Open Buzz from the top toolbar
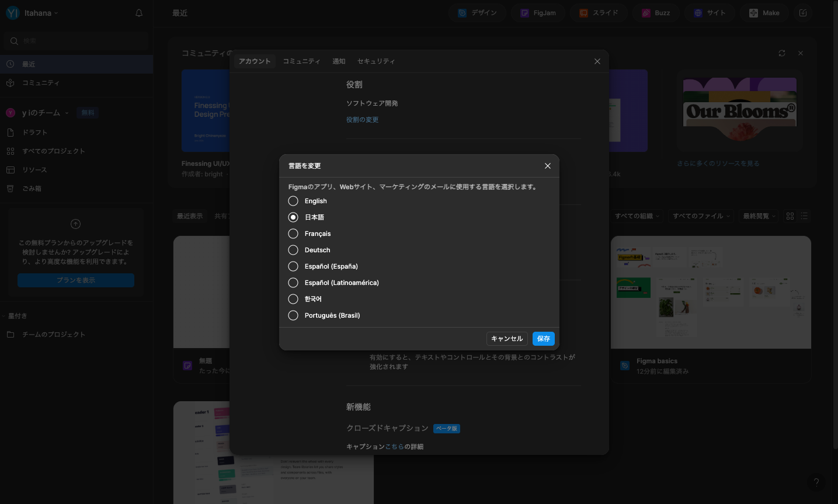 pos(655,12)
